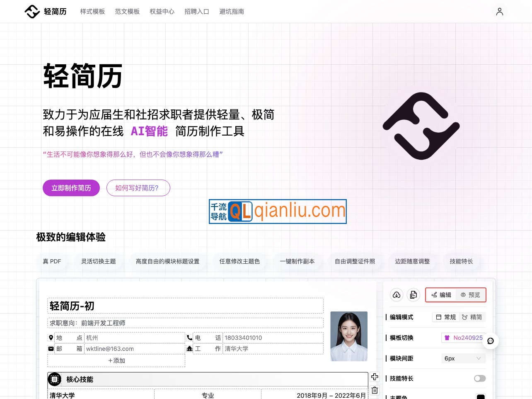This screenshot has width=532, height=399.
Task: Click the 立即制作简历 button
Action: (x=71, y=188)
